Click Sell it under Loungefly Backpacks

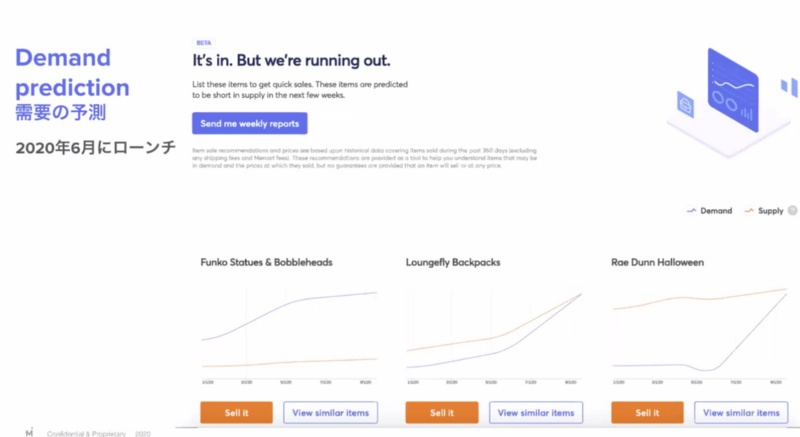click(441, 412)
